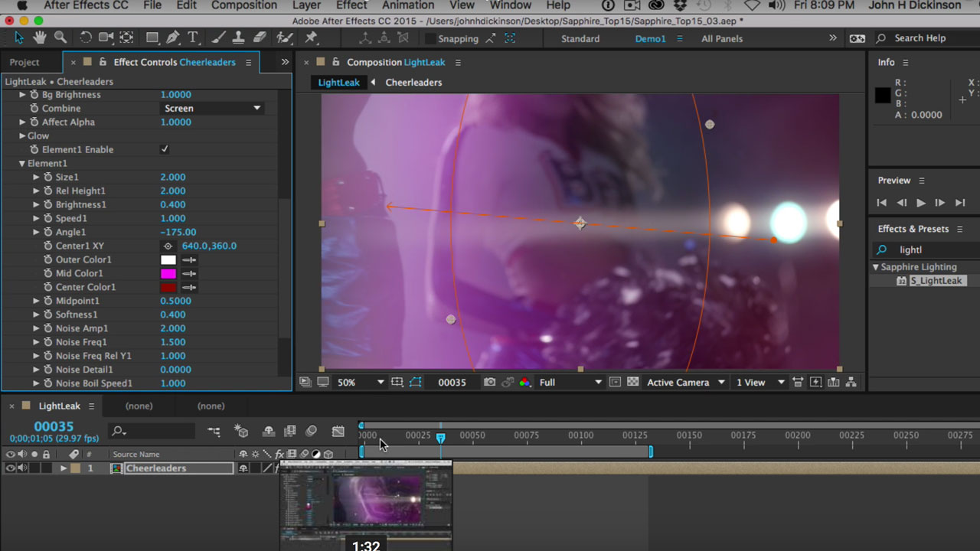The width and height of the screenshot is (980, 551).
Task: Open the Graph Editor in timeline
Action: pos(338,432)
